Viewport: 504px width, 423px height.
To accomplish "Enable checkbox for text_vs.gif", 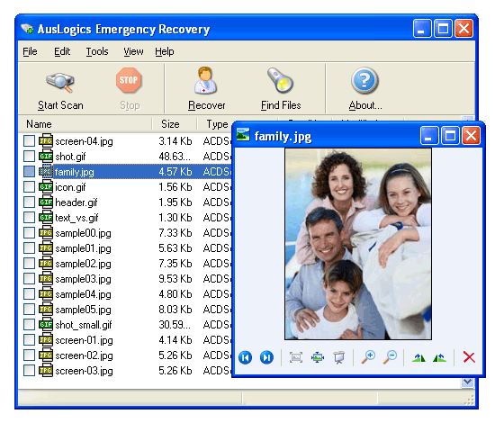I will pyautogui.click(x=29, y=218).
